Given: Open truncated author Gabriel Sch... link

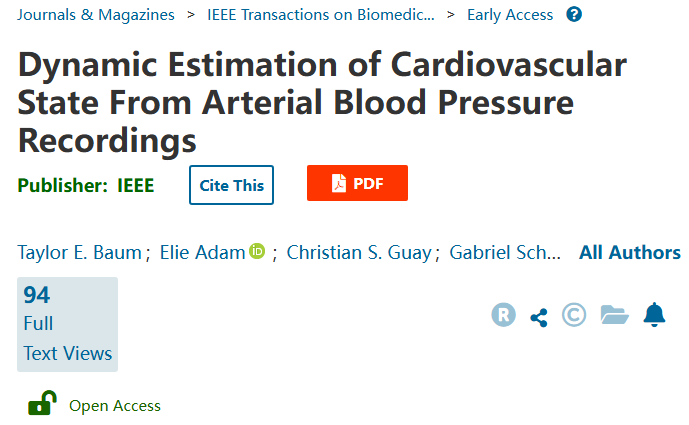Looking at the screenshot, I should (x=505, y=253).
